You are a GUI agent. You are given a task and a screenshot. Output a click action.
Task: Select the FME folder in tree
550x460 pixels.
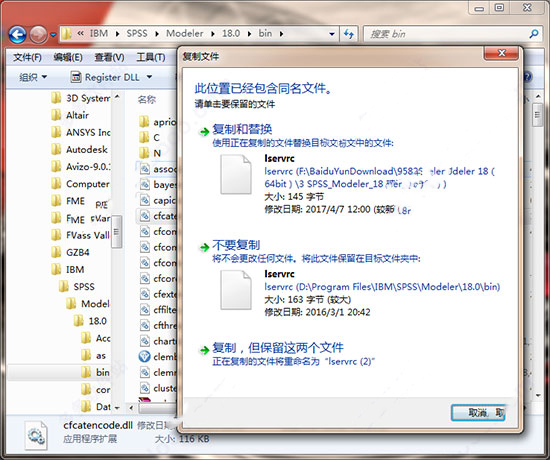(x=68, y=201)
